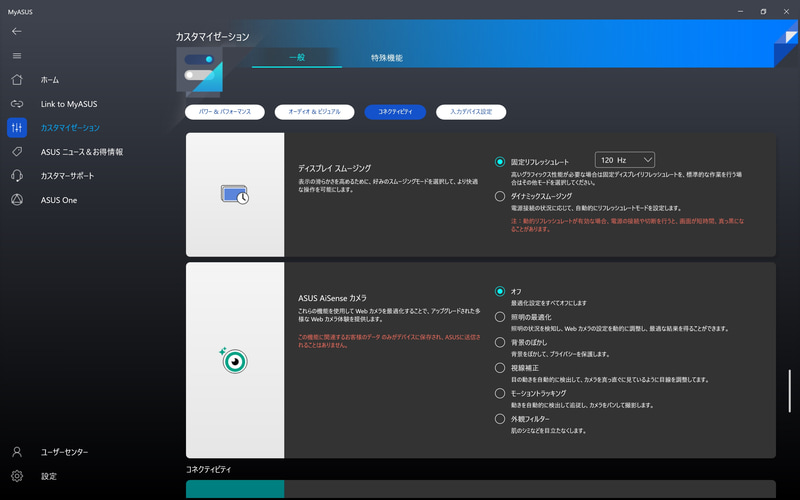
Task: Restore down the MyASUS window
Action: 763,11
